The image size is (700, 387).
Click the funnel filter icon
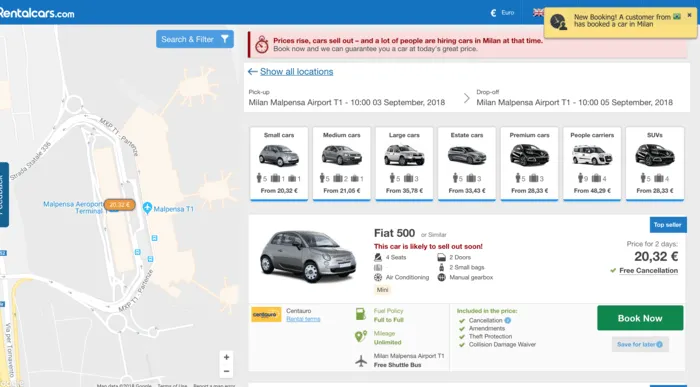(225, 39)
